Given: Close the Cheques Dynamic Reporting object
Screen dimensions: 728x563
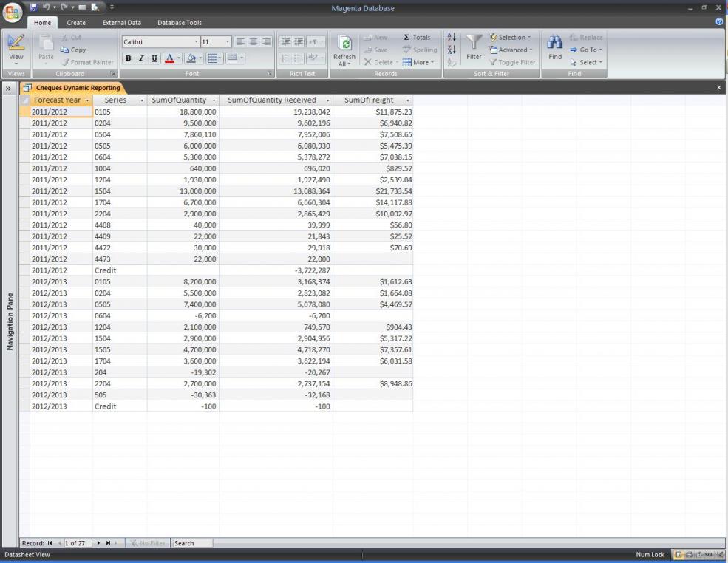Looking at the screenshot, I should [718, 87].
